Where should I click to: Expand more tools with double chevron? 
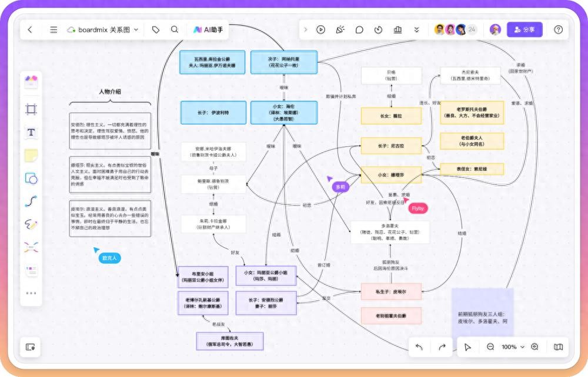pyautogui.click(x=416, y=29)
